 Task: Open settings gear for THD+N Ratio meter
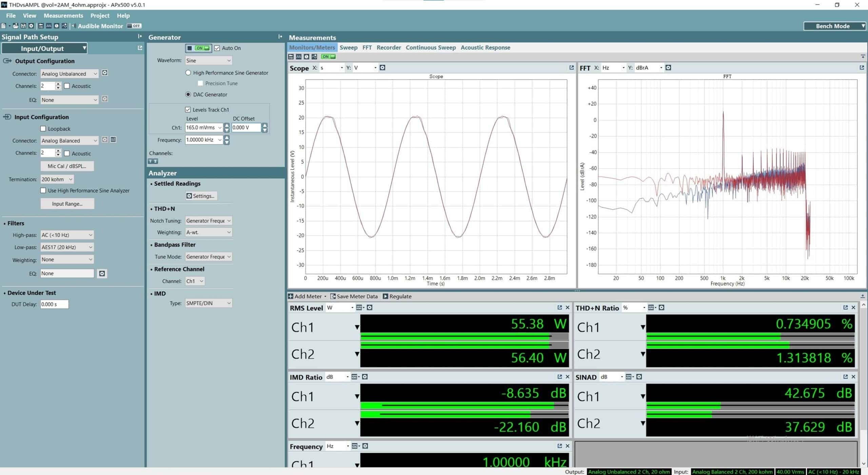(661, 307)
